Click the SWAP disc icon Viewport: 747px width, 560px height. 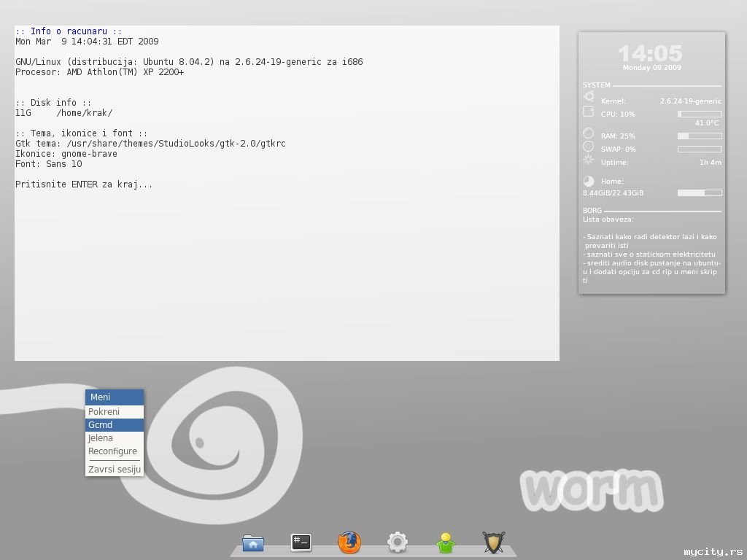click(589, 146)
